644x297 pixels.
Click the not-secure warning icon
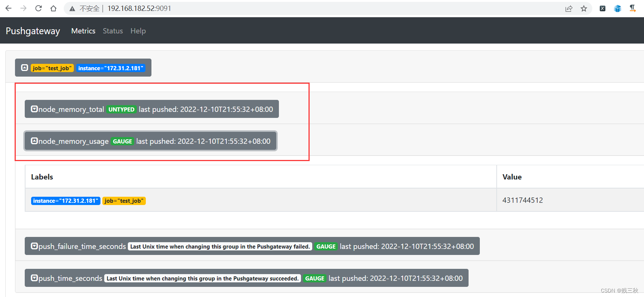[x=72, y=9]
